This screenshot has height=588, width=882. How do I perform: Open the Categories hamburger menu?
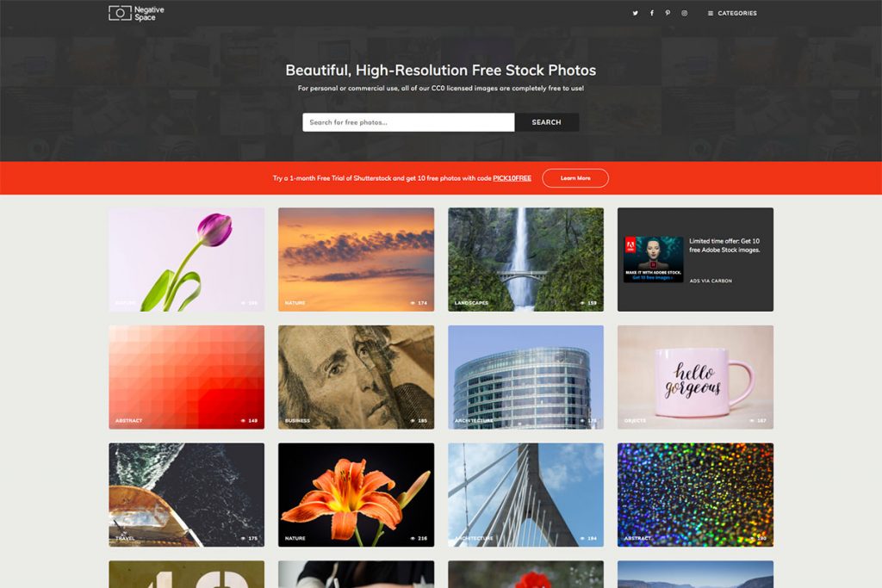[732, 13]
